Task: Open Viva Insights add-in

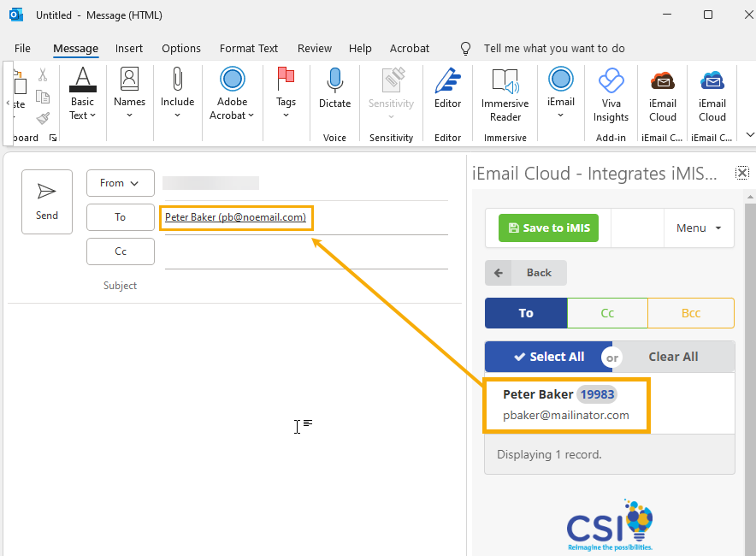Action: tap(611, 94)
